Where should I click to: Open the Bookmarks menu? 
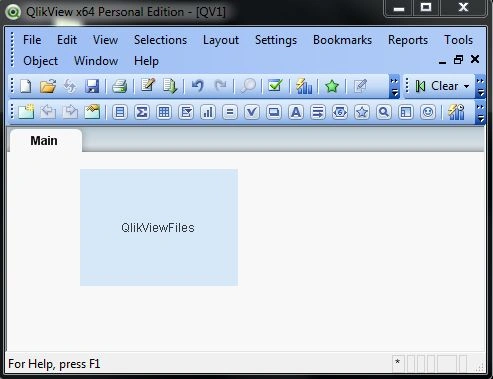tap(342, 40)
